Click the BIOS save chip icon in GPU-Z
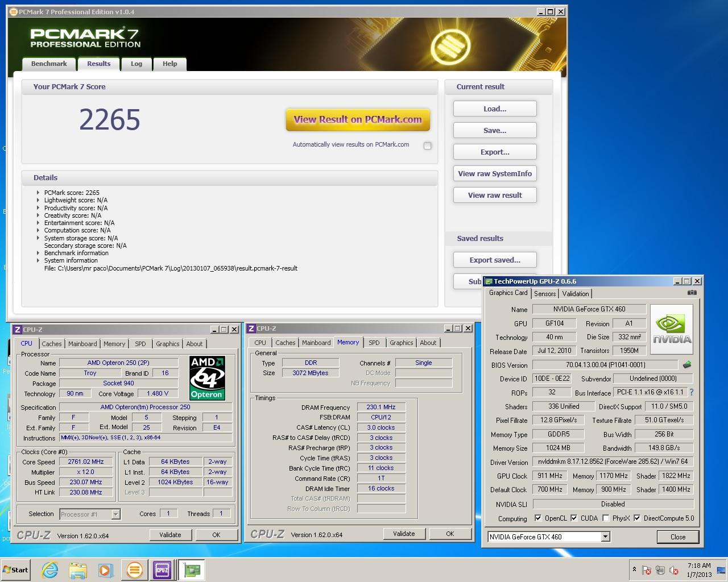The width and height of the screenshot is (728, 582). (x=687, y=365)
